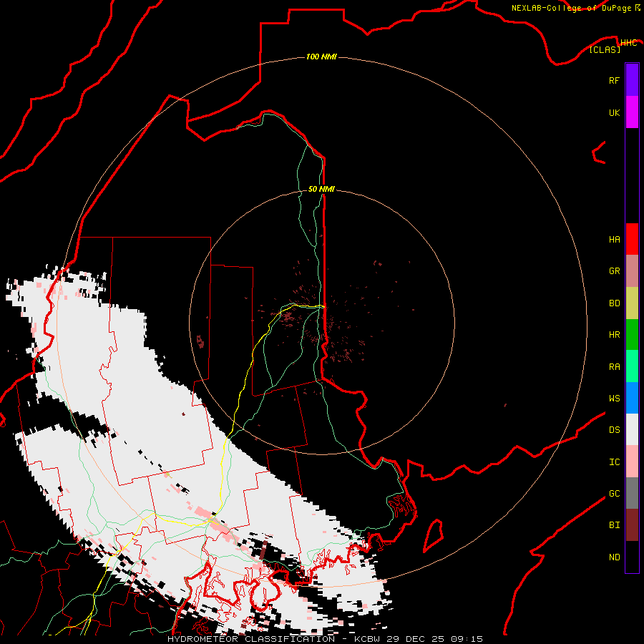This screenshot has height=644, width=644.
Task: Click the UK legend label
Action: click(x=614, y=112)
